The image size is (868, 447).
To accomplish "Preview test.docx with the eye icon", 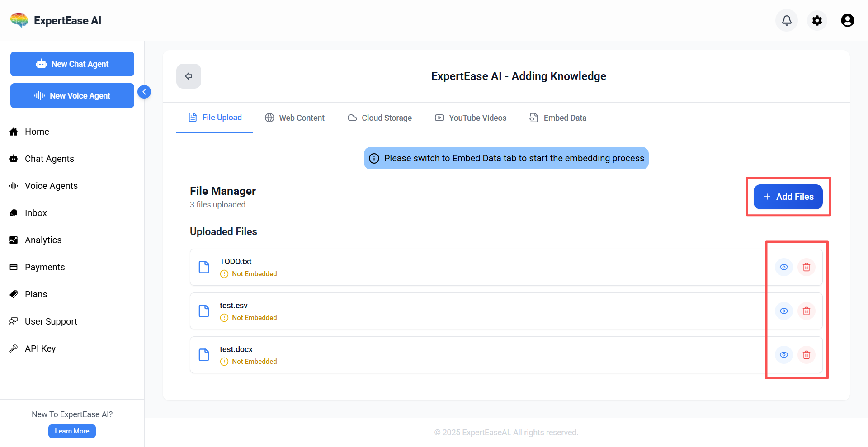I will (784, 355).
